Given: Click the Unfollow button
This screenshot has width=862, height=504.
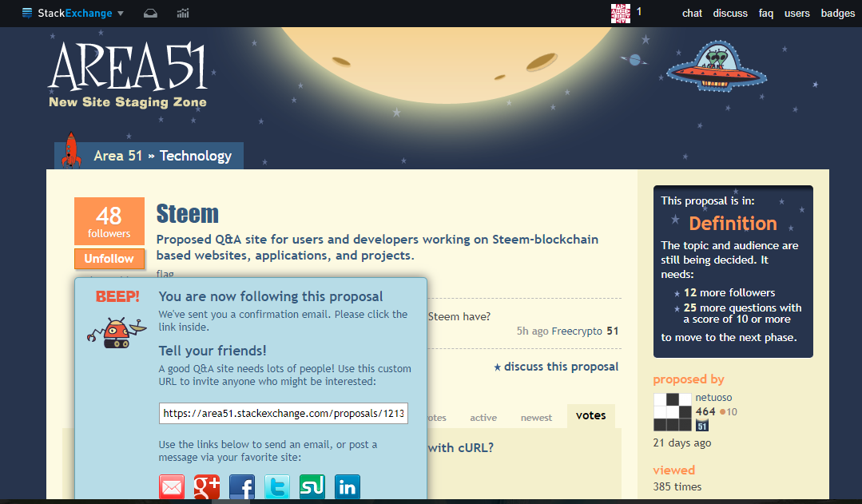Looking at the screenshot, I should [x=109, y=259].
